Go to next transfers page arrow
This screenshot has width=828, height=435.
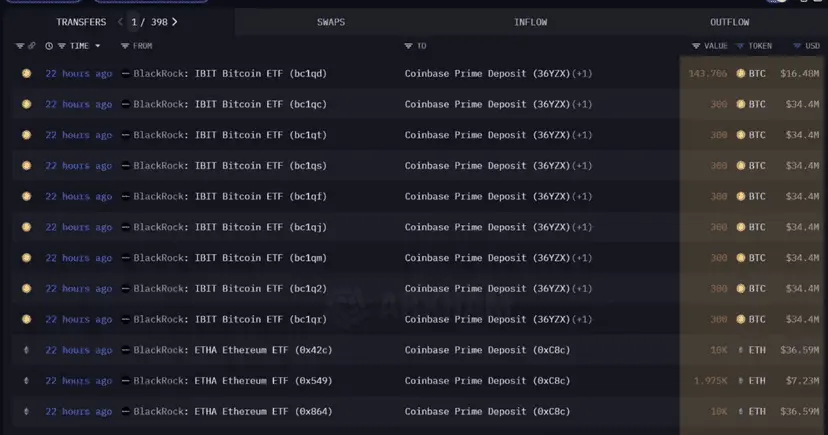pyautogui.click(x=175, y=22)
